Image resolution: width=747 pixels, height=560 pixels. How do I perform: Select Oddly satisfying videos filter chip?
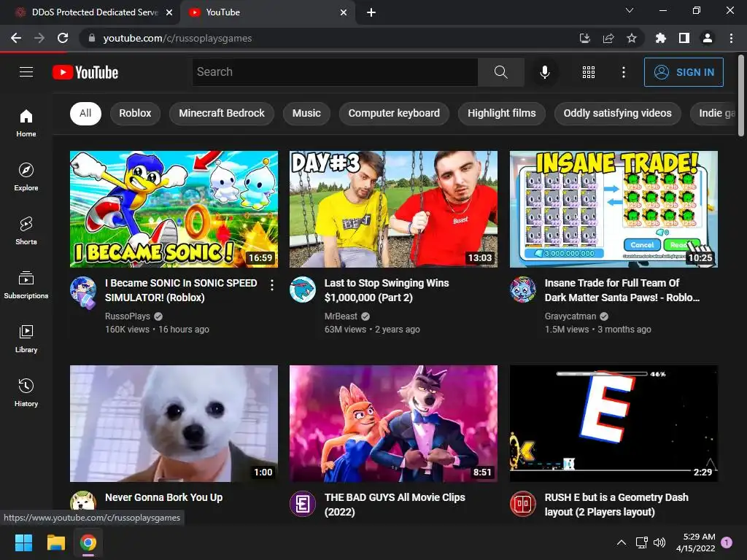click(x=617, y=113)
